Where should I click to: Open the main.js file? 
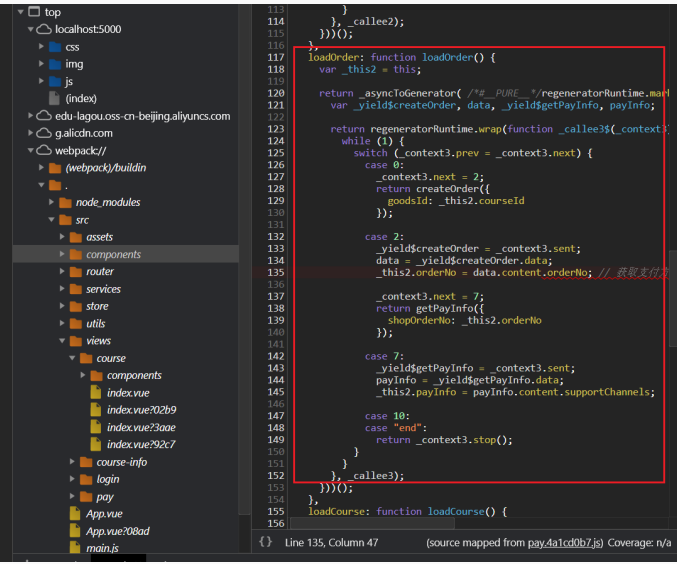(102, 548)
